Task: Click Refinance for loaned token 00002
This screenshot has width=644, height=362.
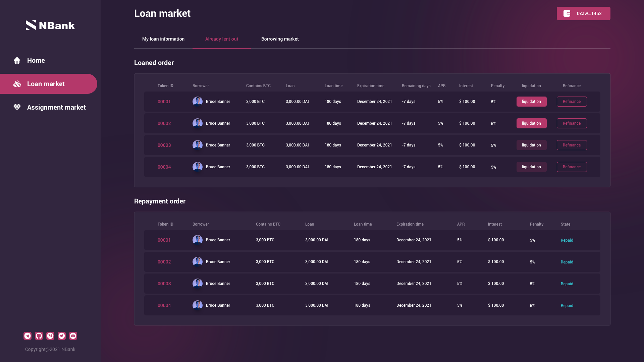Action: 572,123
